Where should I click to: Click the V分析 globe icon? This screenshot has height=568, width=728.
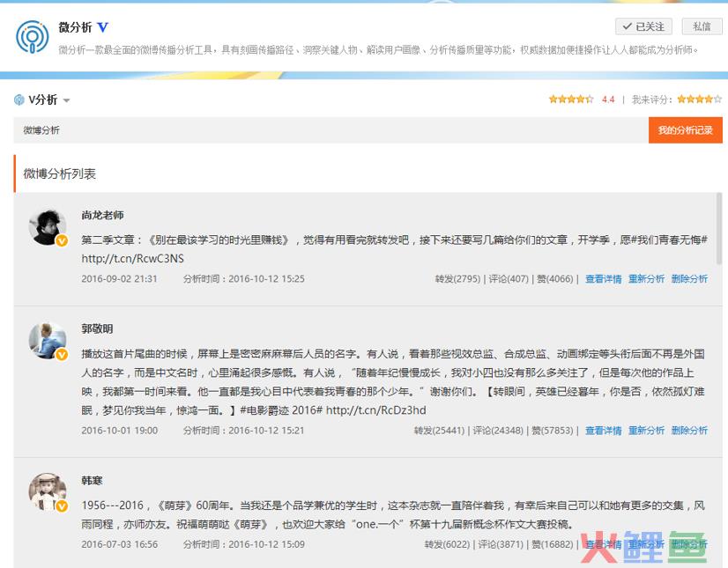19,100
